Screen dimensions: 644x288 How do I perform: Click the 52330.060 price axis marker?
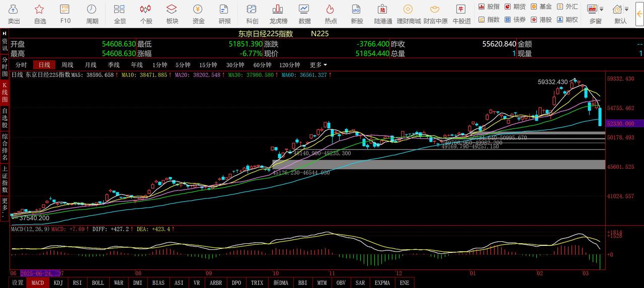coord(625,123)
